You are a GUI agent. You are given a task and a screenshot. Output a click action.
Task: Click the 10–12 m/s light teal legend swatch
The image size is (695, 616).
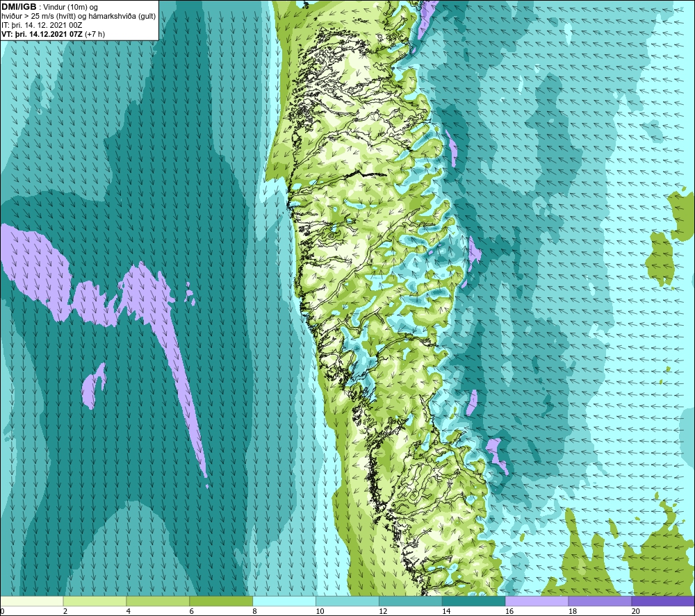coord(347,601)
